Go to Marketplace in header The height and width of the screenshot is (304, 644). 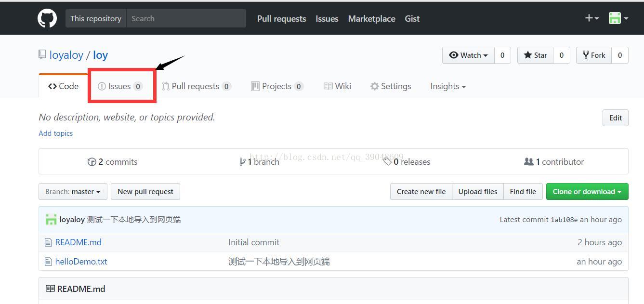pyautogui.click(x=371, y=18)
